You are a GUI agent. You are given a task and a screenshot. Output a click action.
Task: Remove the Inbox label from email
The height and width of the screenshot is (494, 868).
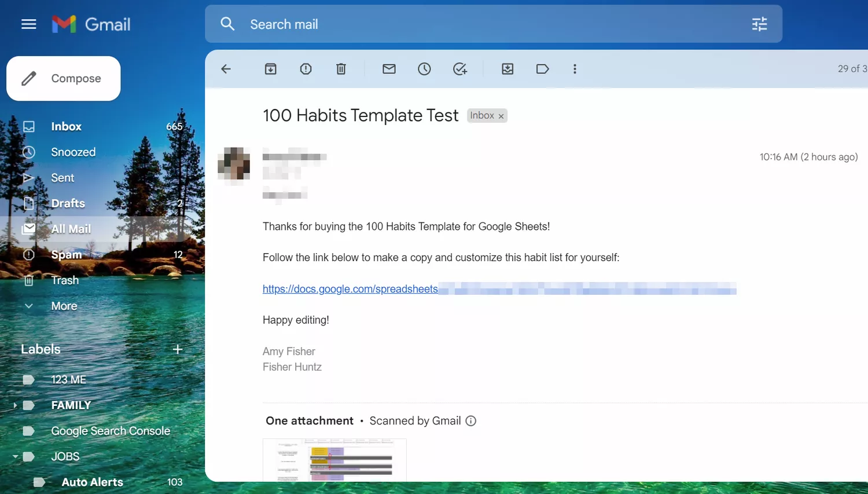(x=501, y=116)
